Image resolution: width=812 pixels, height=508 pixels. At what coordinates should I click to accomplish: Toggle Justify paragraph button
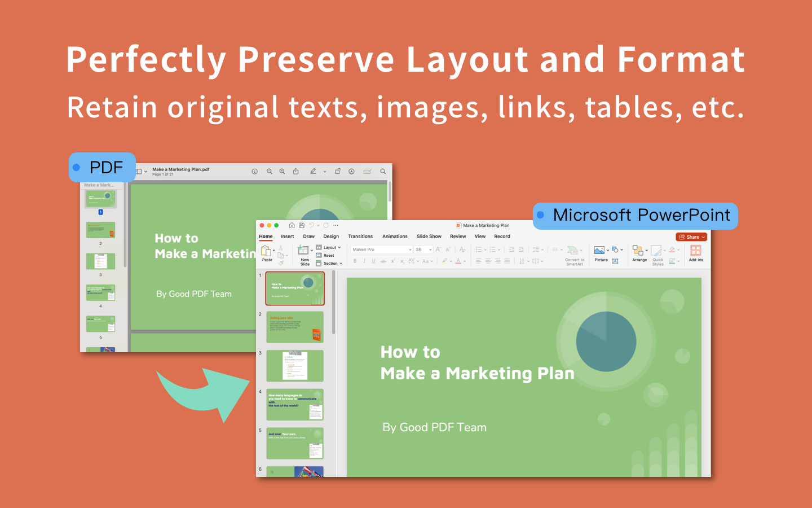coord(507,261)
